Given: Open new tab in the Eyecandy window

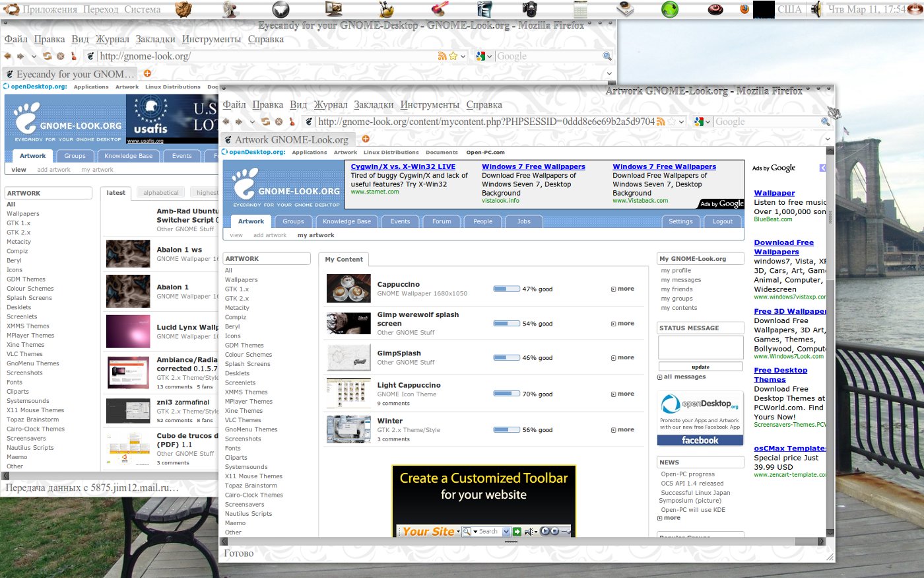Looking at the screenshot, I should point(147,73).
